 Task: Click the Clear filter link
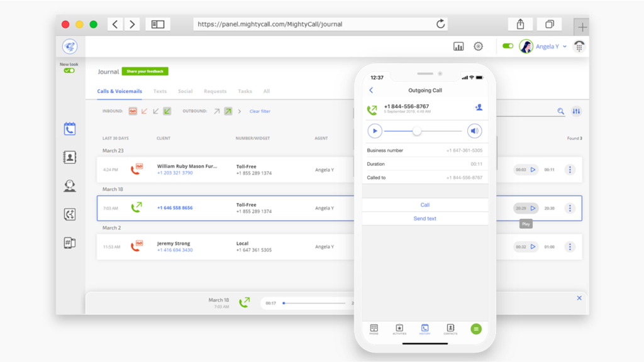coord(260,111)
